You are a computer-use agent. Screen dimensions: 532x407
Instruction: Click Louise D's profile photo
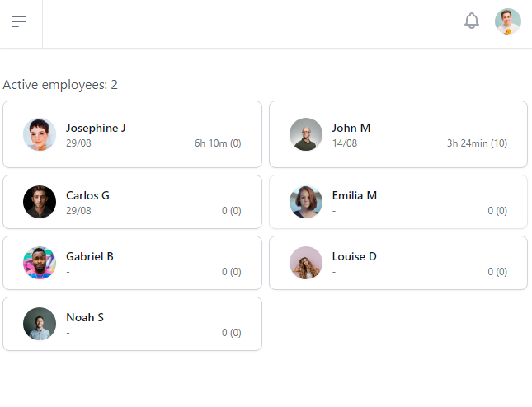(x=306, y=263)
